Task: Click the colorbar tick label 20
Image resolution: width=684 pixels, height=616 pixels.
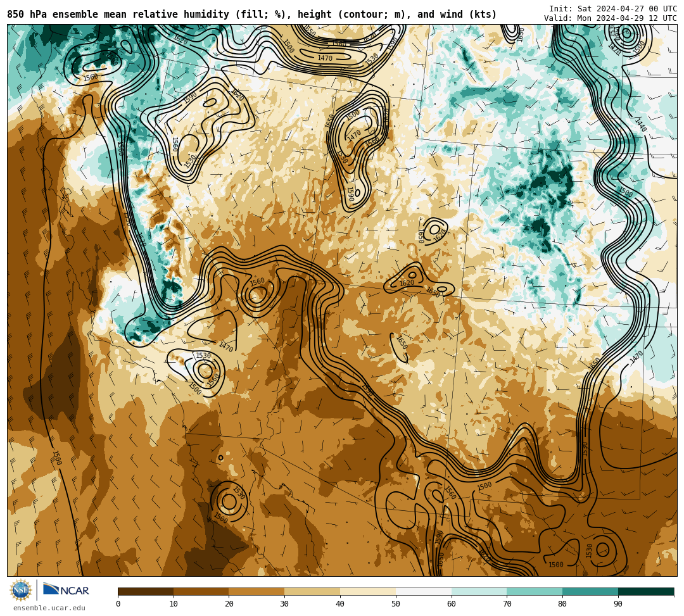Action: [229, 604]
